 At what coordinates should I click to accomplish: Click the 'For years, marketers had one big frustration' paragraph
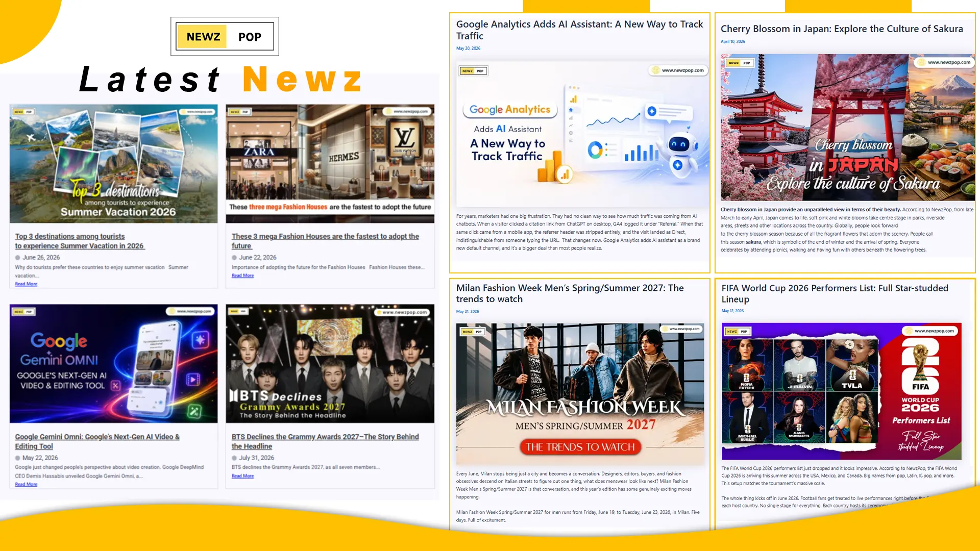click(x=580, y=232)
